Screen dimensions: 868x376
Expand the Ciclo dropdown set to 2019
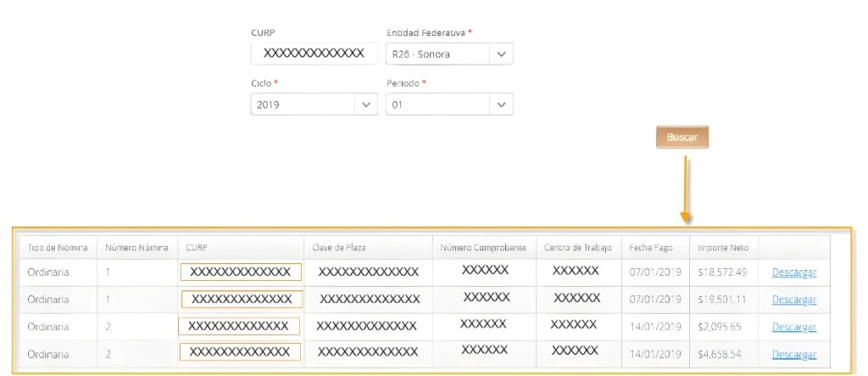click(x=314, y=104)
